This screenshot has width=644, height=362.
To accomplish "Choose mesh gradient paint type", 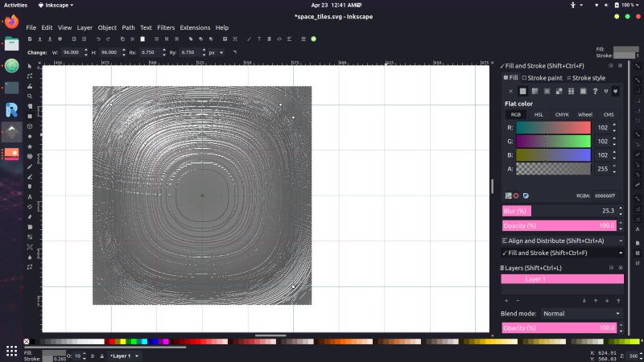I will click(559, 91).
